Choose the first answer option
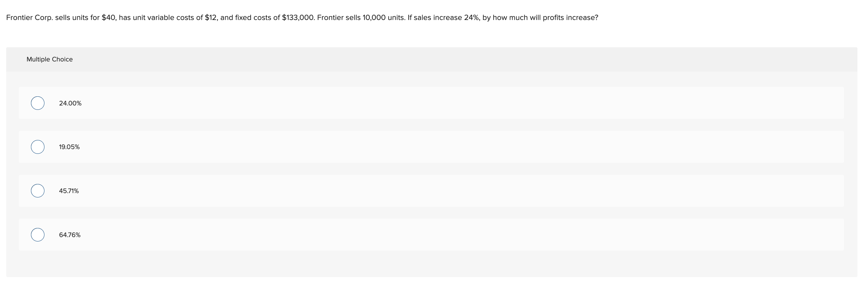Image resolution: width=868 pixels, height=288 pixels. coord(37,103)
